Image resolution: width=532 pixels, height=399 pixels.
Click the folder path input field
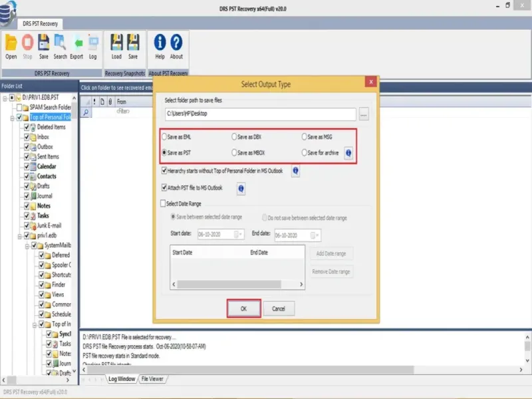(261, 114)
